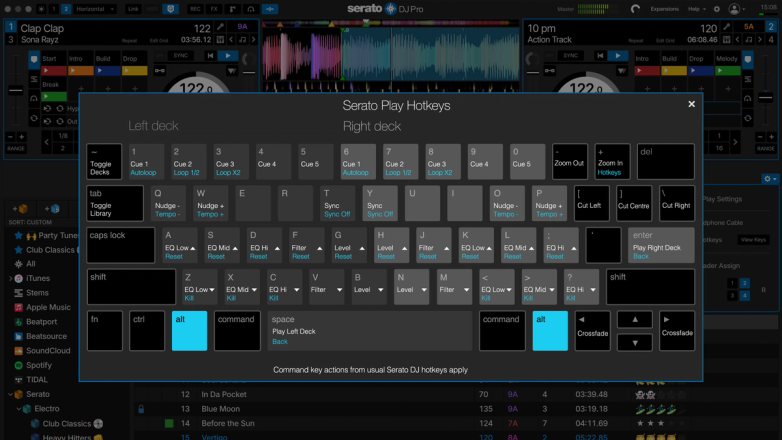The width and height of the screenshot is (782, 440).
Task: Close the Serato Play Hotkeys dialog
Action: click(691, 104)
